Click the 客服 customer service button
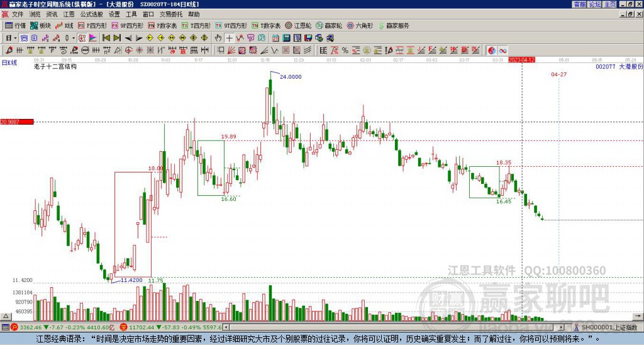Image resolution: width=644 pixels, height=345 pixels. click(x=579, y=4)
